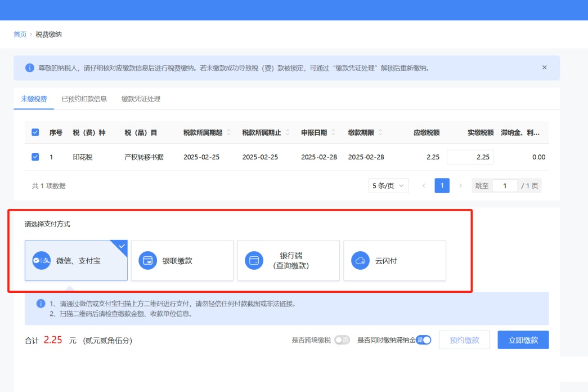Click the 银联缴款 card icon
This screenshot has width=588, height=392.
click(148, 261)
